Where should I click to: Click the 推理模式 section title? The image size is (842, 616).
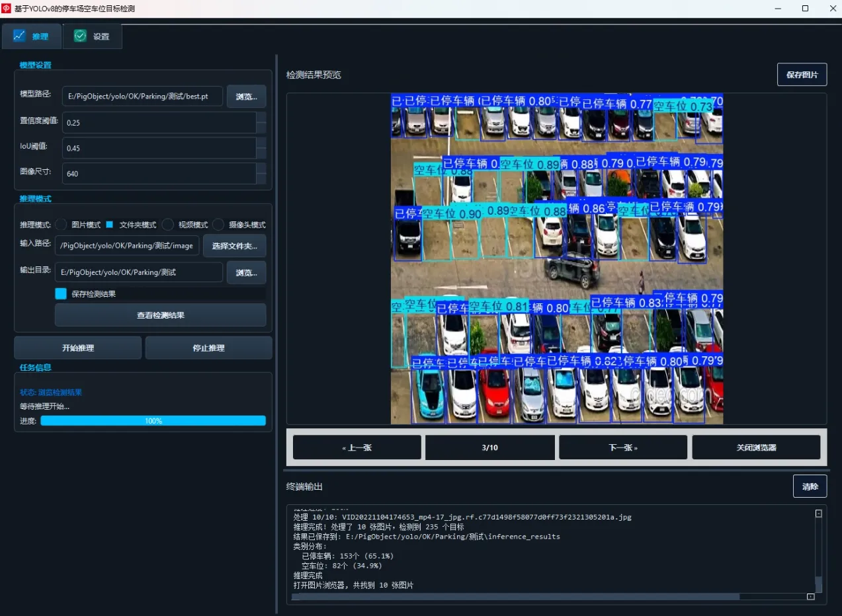(x=35, y=198)
